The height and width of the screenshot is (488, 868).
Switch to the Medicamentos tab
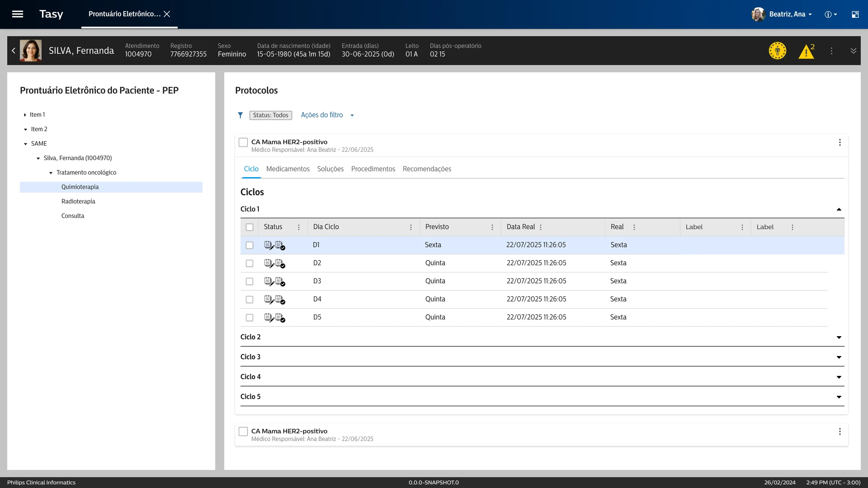(288, 169)
